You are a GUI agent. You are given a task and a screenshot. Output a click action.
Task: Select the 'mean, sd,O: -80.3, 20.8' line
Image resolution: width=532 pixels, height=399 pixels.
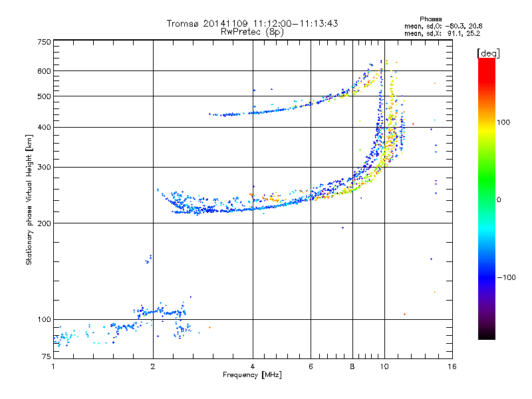pos(443,26)
